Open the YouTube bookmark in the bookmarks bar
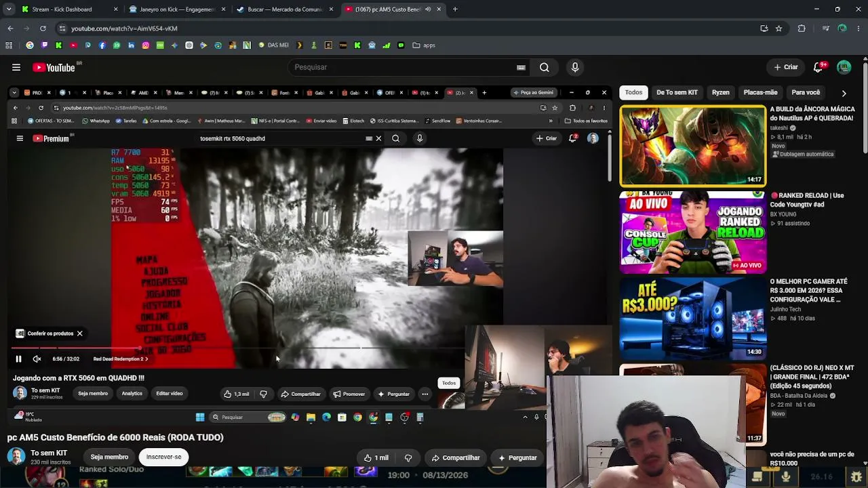The height and width of the screenshot is (488, 868). (73, 45)
